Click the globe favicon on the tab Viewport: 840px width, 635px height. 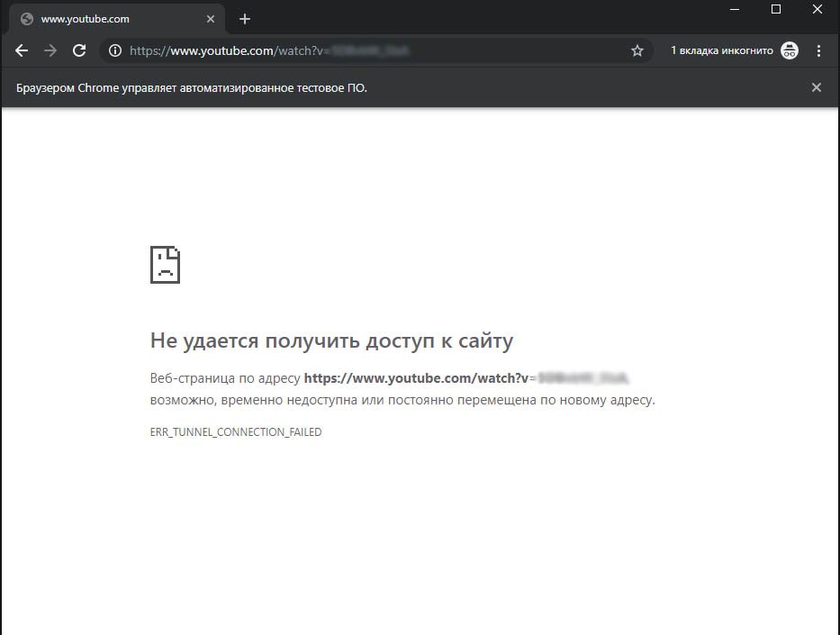click(x=27, y=19)
